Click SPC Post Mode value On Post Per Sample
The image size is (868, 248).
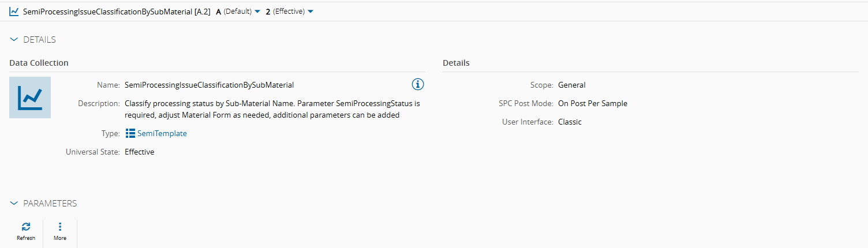coord(592,103)
